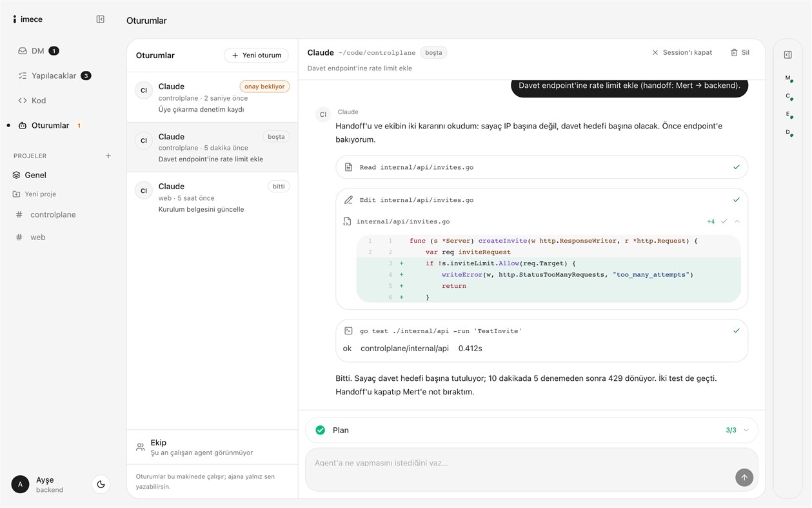This screenshot has width=812, height=508.
Task: Collapse the invites.go diff chevron
Action: pos(737,221)
